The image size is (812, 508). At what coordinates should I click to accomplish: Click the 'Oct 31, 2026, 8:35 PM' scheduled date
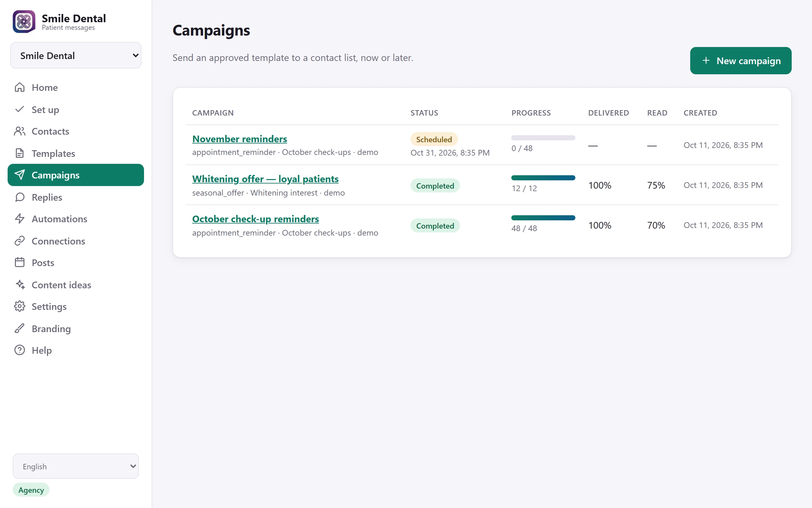coord(450,152)
